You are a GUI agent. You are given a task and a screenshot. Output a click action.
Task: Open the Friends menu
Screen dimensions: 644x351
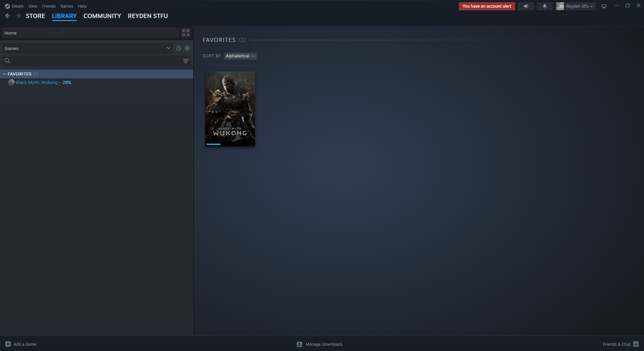[49, 6]
